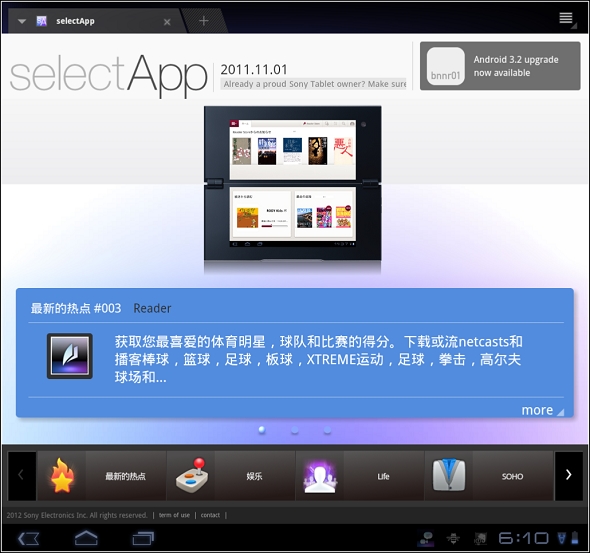Viewport: 590px width, 553px height.
Task: Open the joystick entertainment category icon
Action: [x=192, y=476]
